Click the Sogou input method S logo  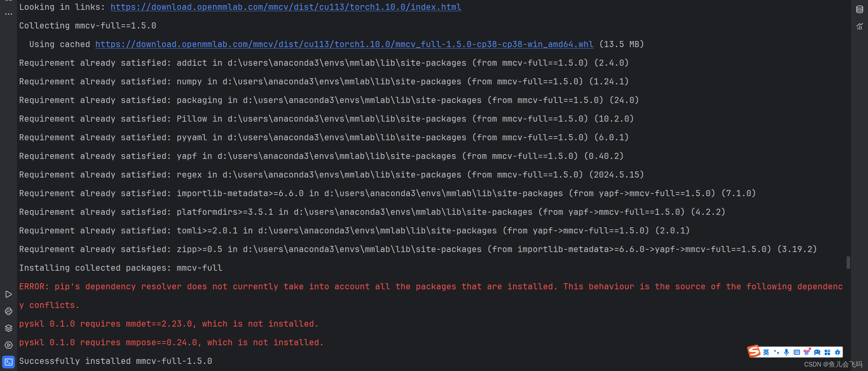[753, 352]
